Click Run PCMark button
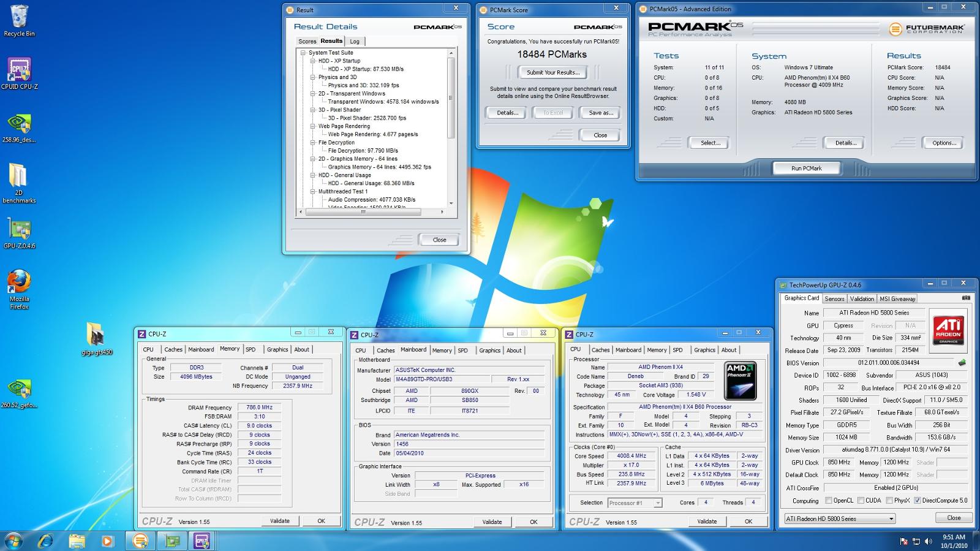 pyautogui.click(x=806, y=168)
